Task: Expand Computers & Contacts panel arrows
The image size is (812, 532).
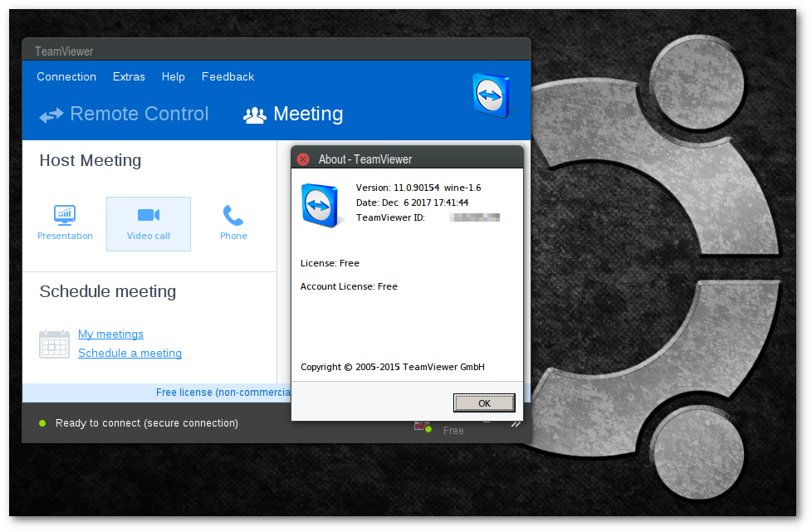Action: (516, 424)
